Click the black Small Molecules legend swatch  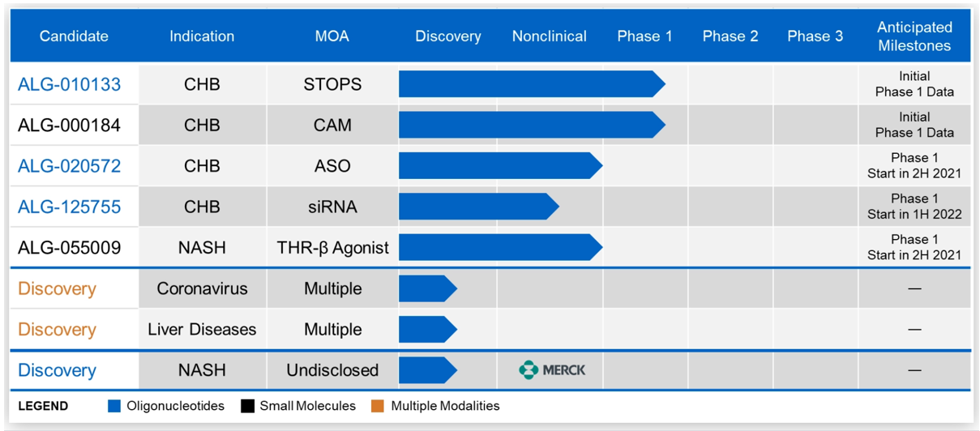pos(247,406)
